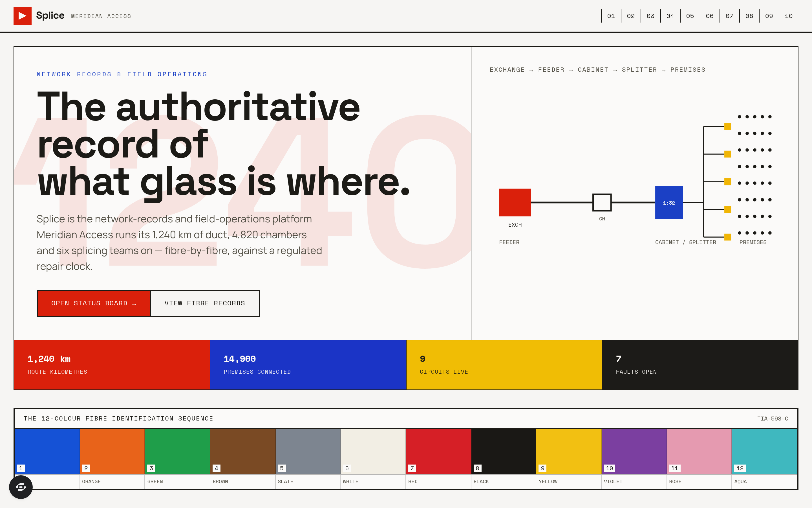Open the 1,240 km Route Kilometres tile
Image resolution: width=812 pixels, height=508 pixels.
[x=112, y=365]
